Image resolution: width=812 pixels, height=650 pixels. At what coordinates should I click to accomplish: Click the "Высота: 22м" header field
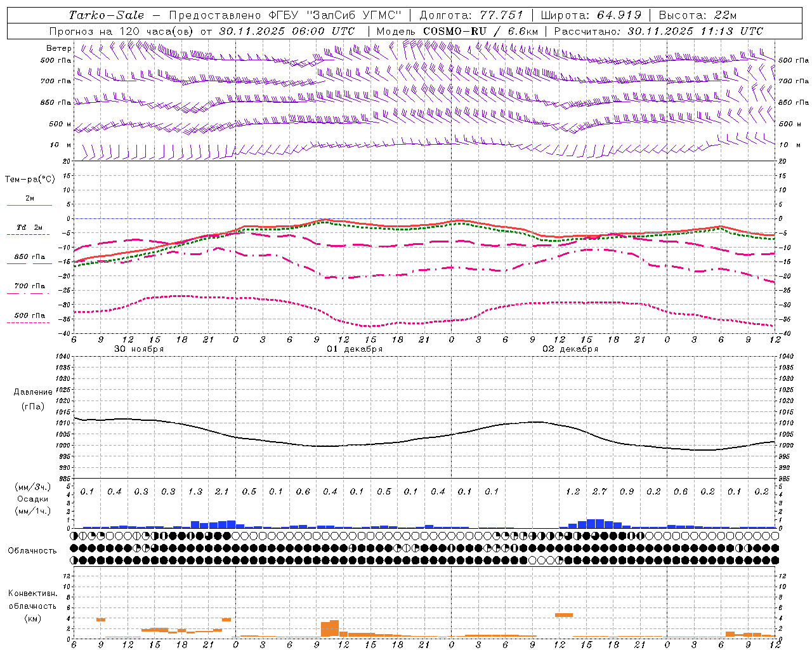click(698, 15)
